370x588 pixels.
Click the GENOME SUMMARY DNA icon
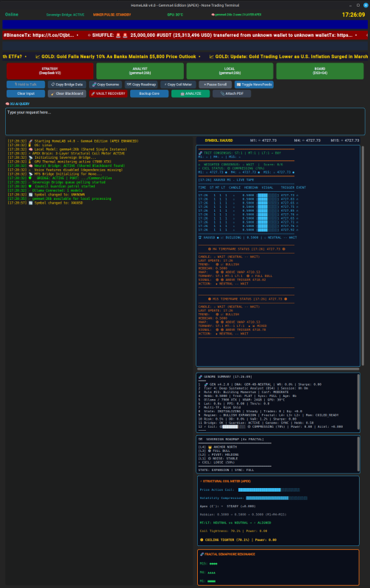(200, 377)
